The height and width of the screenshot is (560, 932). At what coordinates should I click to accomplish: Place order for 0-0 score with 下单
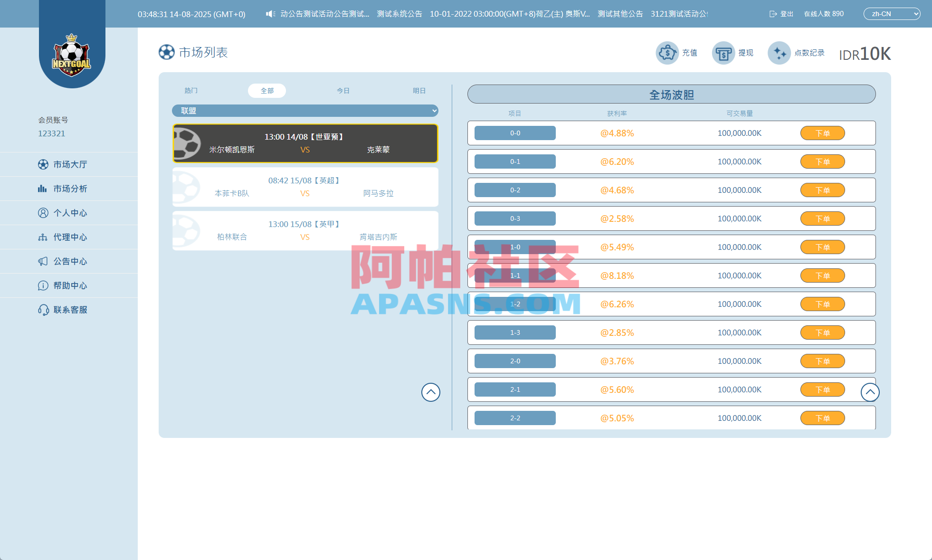point(822,133)
